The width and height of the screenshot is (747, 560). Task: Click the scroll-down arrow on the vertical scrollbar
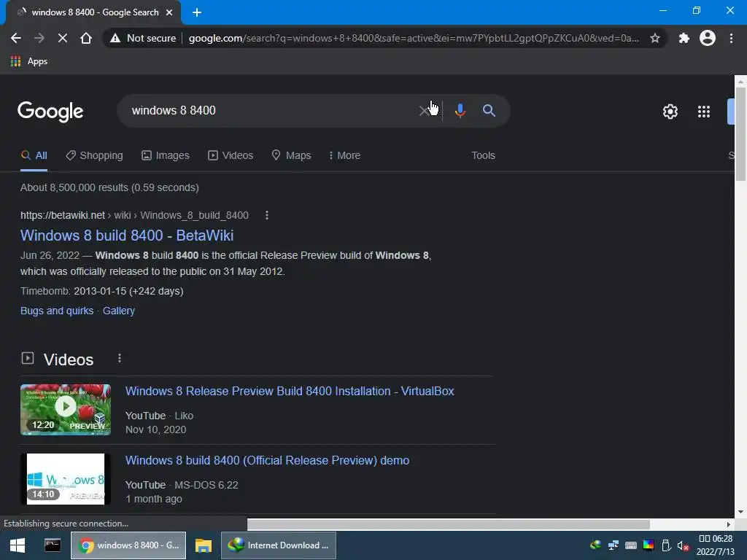(740, 513)
